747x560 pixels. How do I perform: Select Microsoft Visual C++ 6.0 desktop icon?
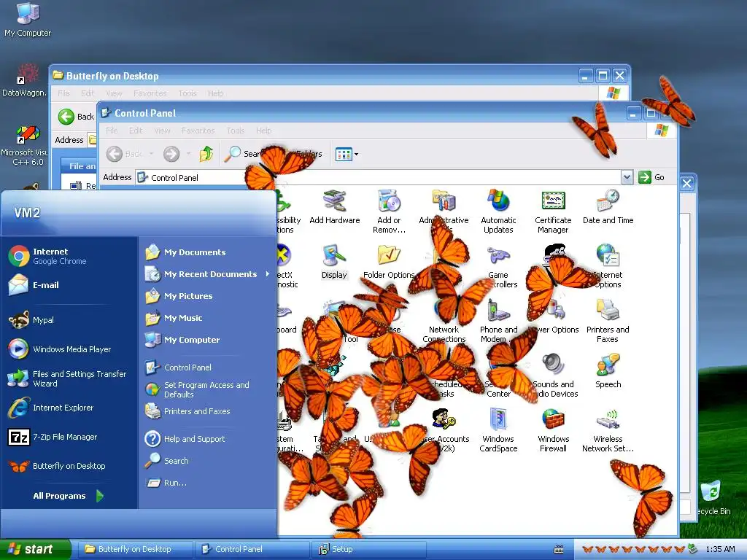click(28, 145)
